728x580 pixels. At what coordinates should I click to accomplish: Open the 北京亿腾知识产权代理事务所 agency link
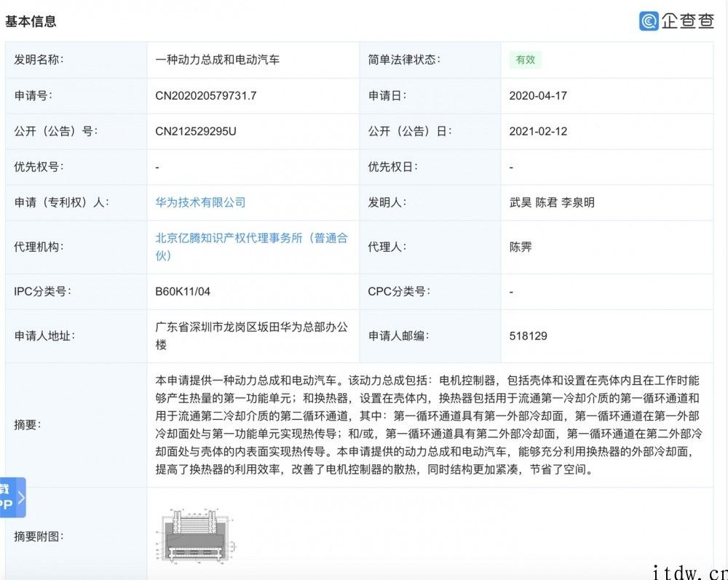point(251,247)
